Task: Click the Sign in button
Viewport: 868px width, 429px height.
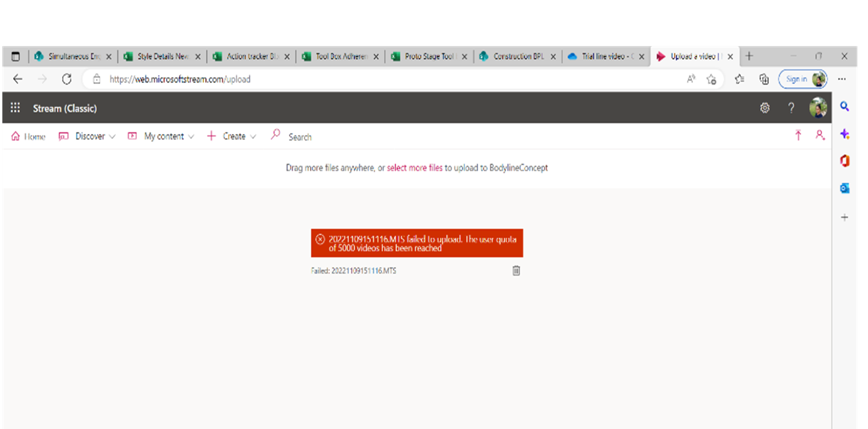Action: point(797,79)
